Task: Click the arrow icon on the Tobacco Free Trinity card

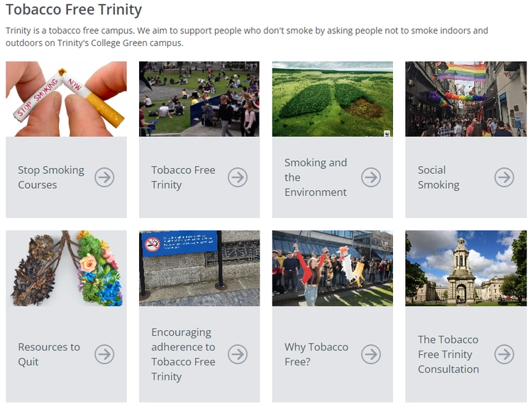Action: [x=238, y=177]
